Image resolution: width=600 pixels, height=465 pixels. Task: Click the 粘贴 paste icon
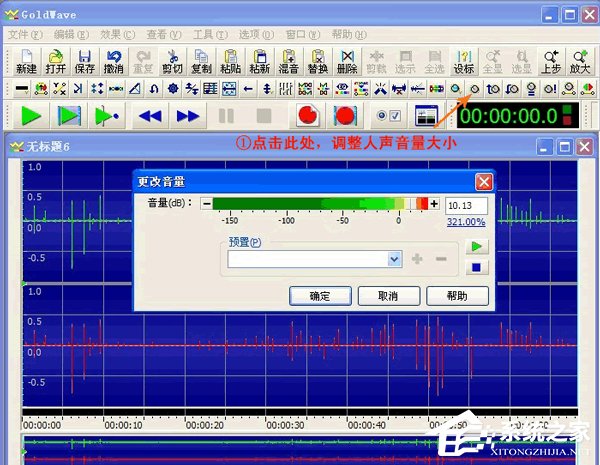(230, 62)
